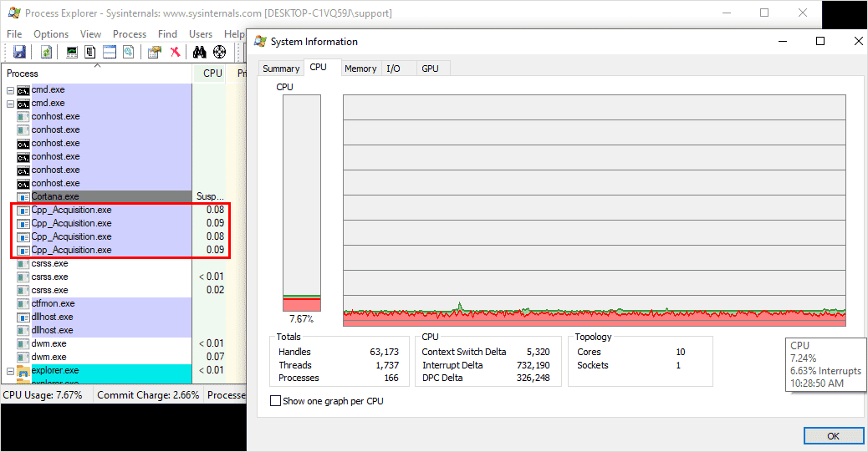Minimize the Process Explorer main window

point(727,13)
